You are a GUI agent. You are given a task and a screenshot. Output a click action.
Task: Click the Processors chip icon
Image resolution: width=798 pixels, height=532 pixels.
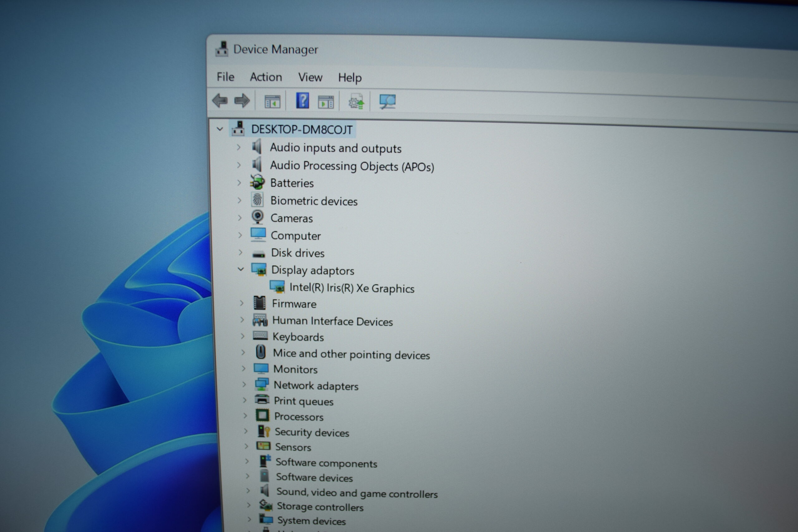pyautogui.click(x=262, y=415)
